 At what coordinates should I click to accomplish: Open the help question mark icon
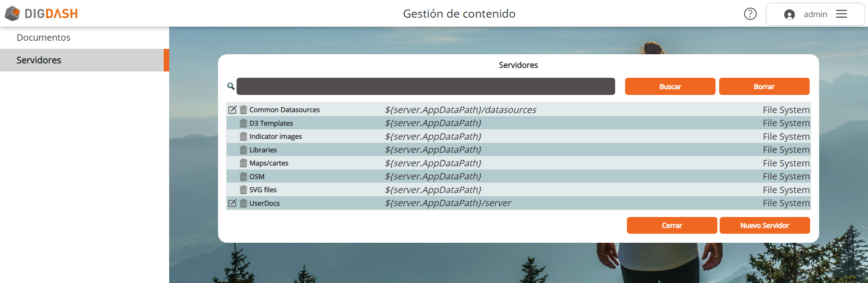pyautogui.click(x=750, y=14)
